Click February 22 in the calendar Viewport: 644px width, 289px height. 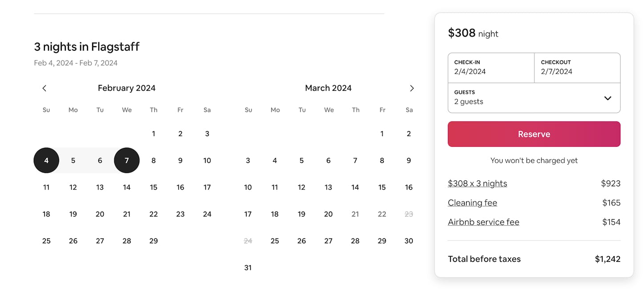[x=153, y=214]
